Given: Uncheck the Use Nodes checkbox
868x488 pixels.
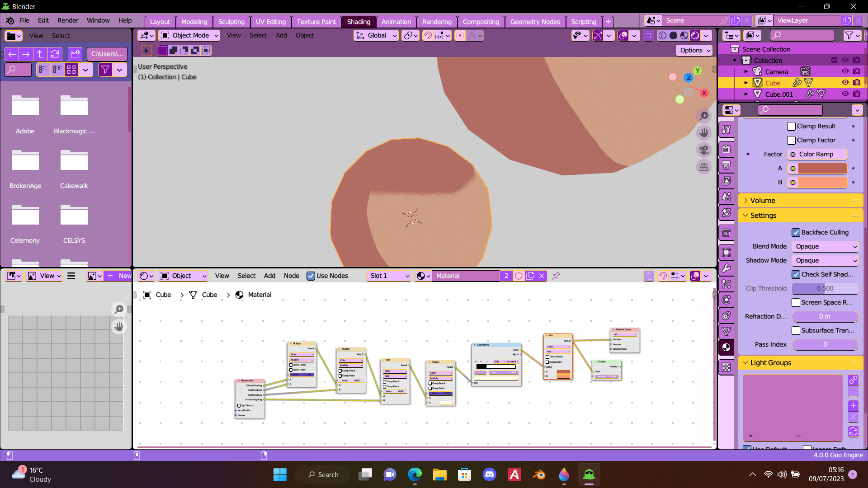Looking at the screenshot, I should click(311, 276).
